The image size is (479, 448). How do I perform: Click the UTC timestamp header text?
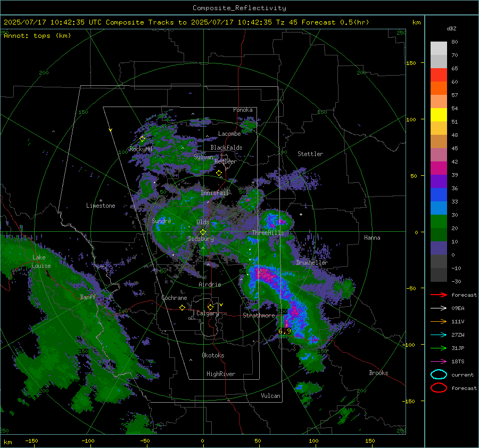pyautogui.click(x=53, y=22)
